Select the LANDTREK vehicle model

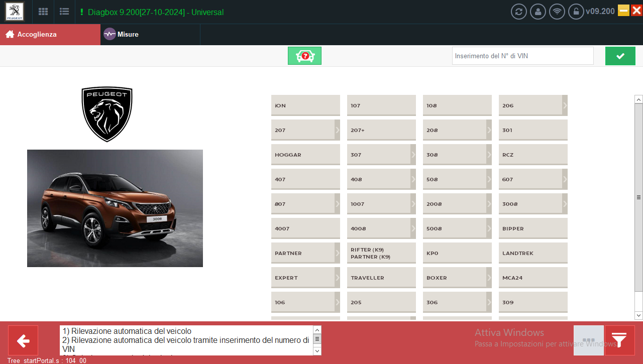point(533,253)
